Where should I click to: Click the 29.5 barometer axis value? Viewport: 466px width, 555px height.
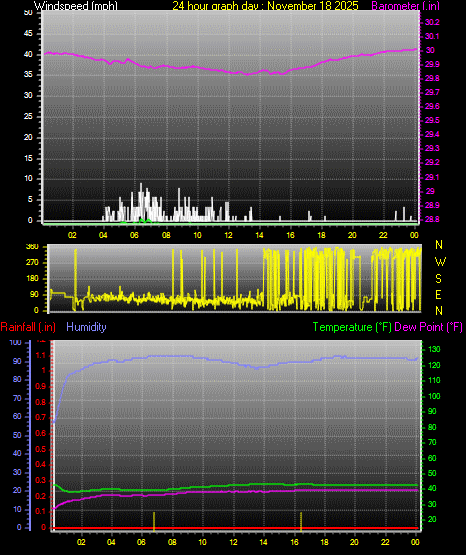[x=432, y=120]
